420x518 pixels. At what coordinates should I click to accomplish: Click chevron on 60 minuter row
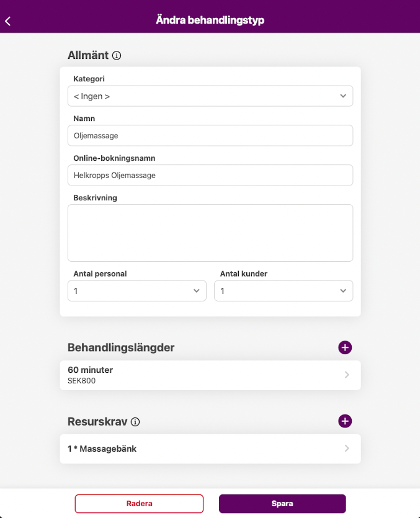[347, 375]
